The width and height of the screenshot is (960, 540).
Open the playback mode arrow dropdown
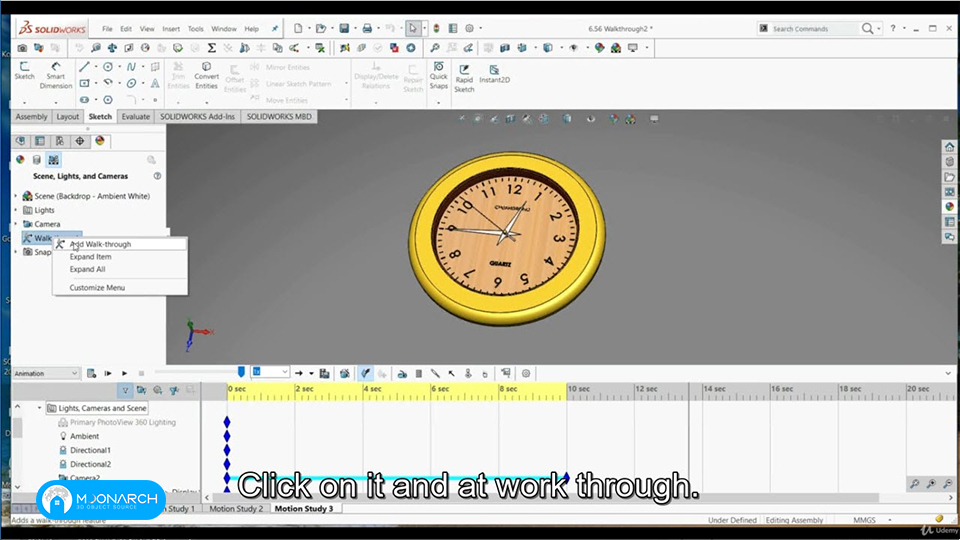tap(311, 373)
